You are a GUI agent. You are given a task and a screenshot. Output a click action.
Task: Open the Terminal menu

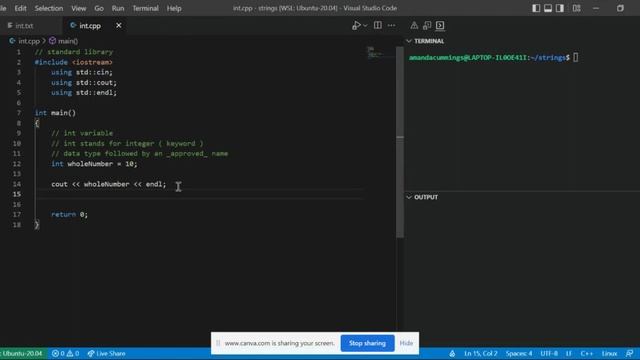pos(145,8)
